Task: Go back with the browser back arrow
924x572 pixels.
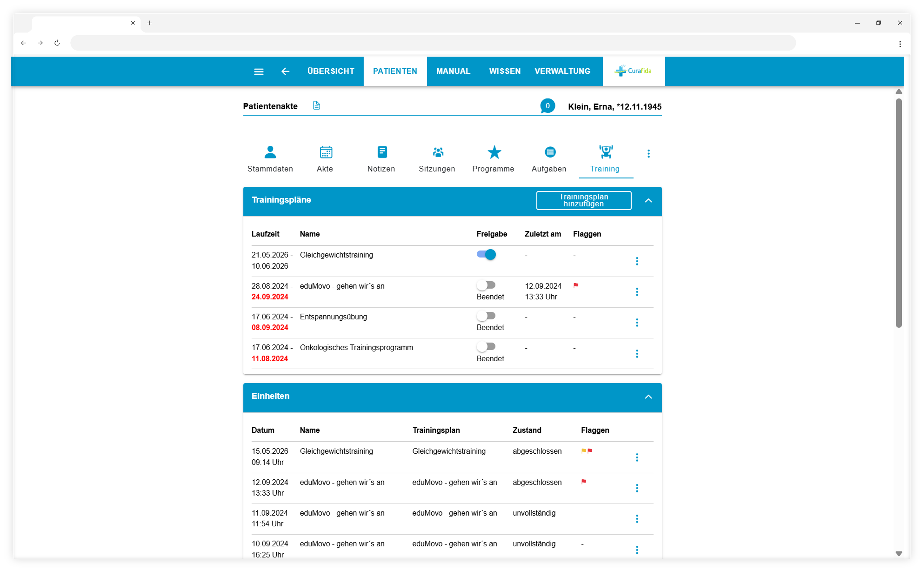Action: point(23,43)
